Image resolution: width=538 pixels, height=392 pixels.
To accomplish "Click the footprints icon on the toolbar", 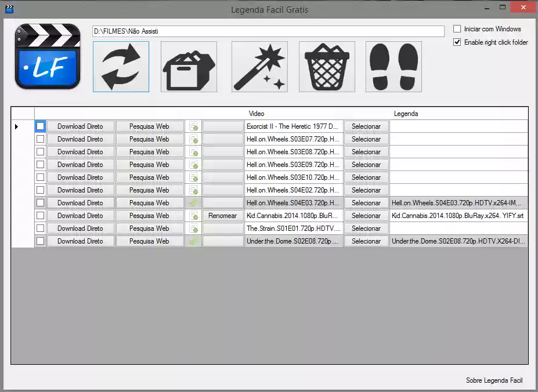I will (x=393, y=67).
